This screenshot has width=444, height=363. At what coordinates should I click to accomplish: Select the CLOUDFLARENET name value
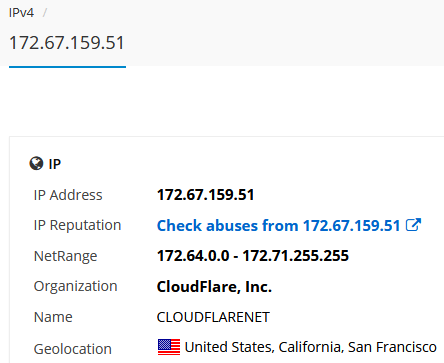(x=213, y=317)
